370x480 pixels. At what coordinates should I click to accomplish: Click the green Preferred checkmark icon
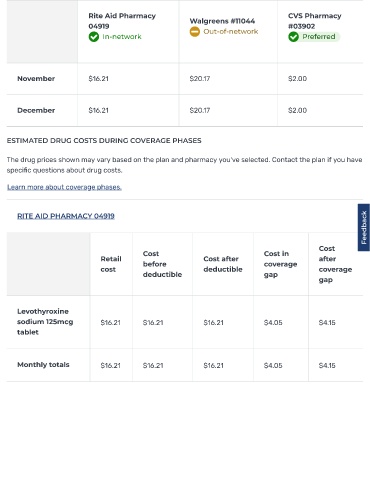pos(293,37)
